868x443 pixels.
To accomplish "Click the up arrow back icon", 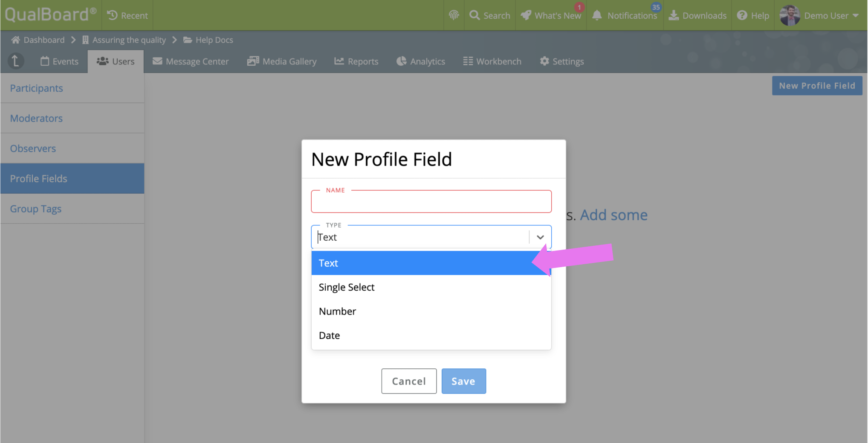I will 15,61.
